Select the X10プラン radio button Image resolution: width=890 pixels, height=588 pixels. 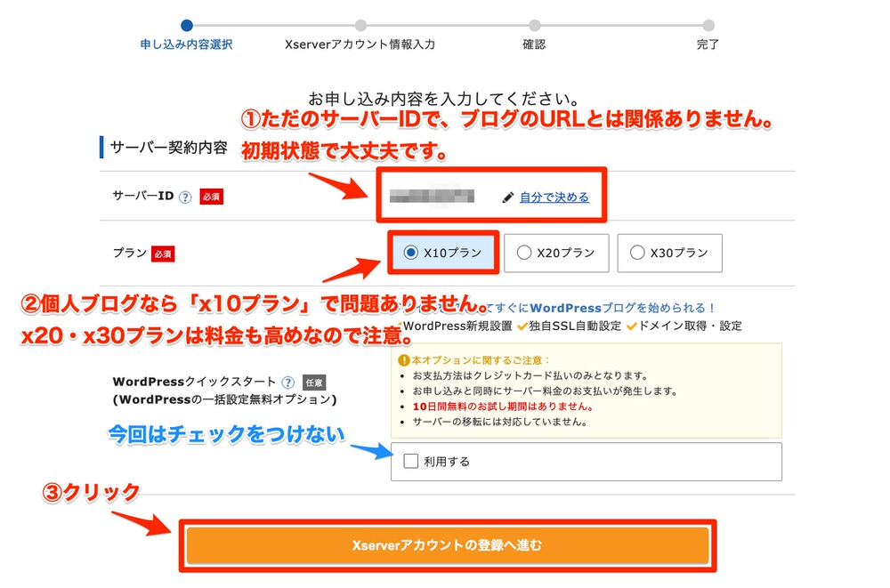(x=410, y=253)
